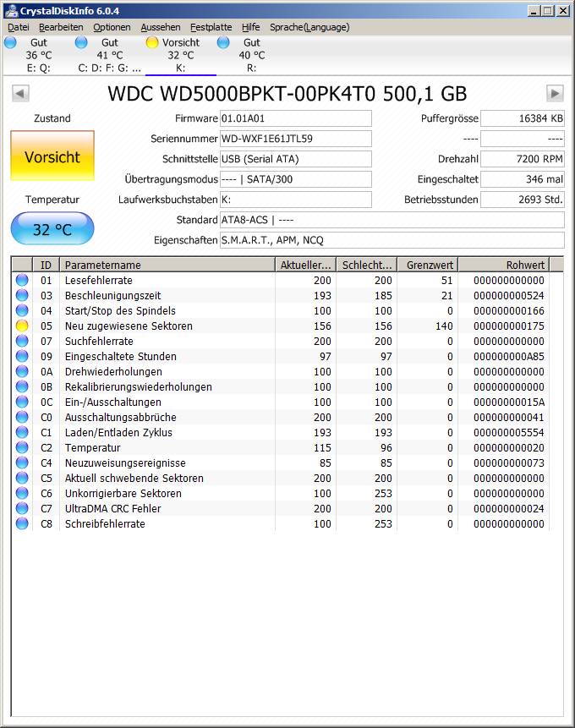The width and height of the screenshot is (575, 728).
Task: Click the Eingeschaltet field 346 mal
Action: point(523,179)
